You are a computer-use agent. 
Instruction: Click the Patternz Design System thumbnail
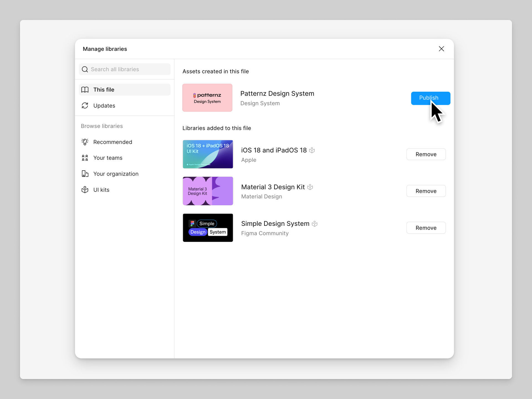pos(207,98)
